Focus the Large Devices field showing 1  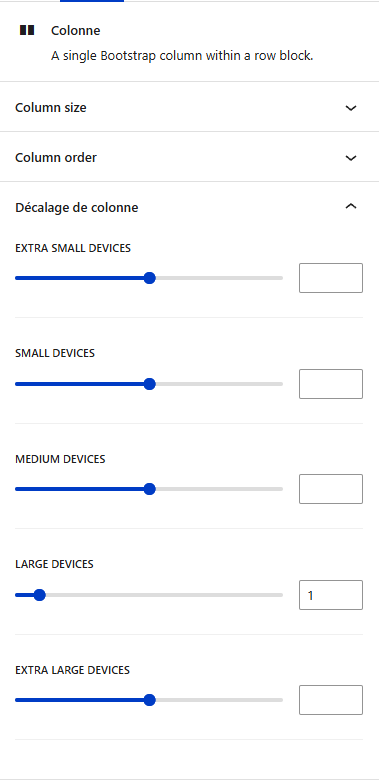[331, 595]
